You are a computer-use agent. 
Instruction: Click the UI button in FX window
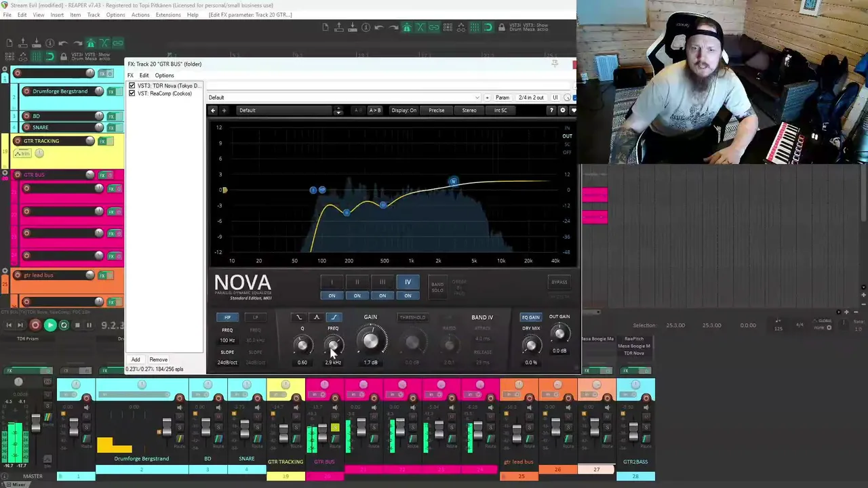[x=555, y=98]
